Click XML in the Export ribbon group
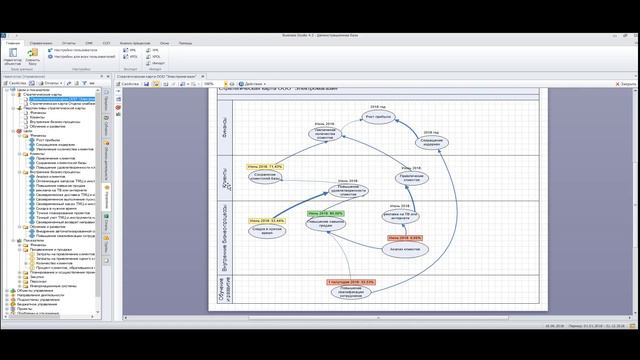640x360 pixels. [x=130, y=50]
